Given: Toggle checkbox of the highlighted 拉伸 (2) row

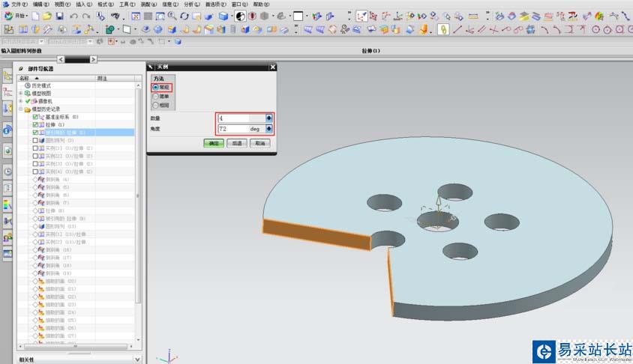Looking at the screenshot, I should [35, 133].
